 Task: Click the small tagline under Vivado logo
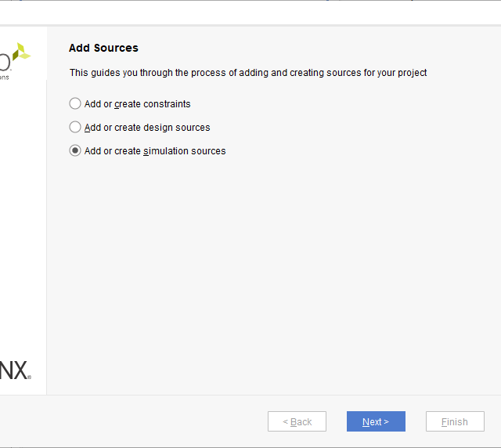5,78
